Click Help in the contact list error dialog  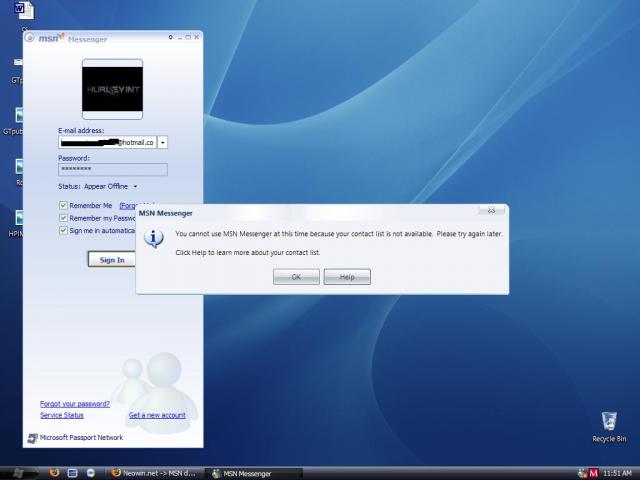point(347,277)
